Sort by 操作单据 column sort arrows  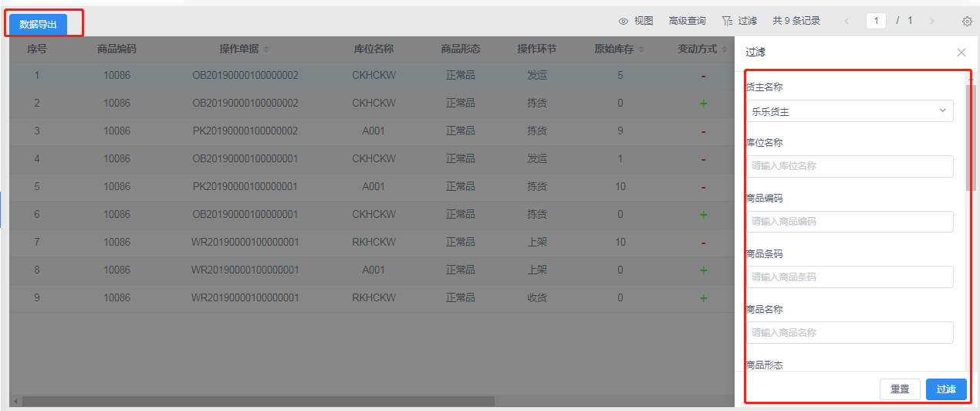coord(266,49)
